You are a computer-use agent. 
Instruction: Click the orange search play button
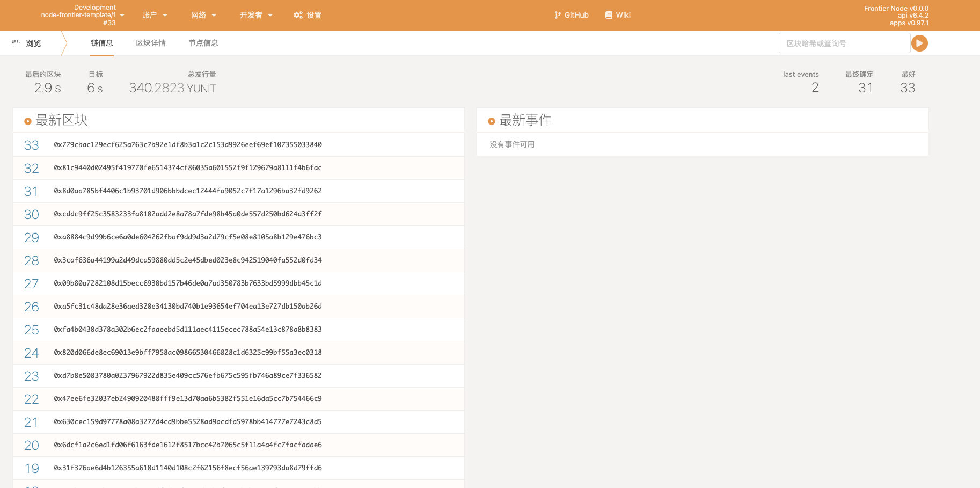pyautogui.click(x=919, y=43)
